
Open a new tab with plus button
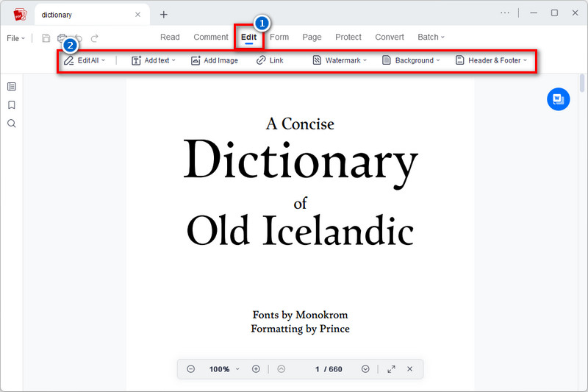[164, 14]
